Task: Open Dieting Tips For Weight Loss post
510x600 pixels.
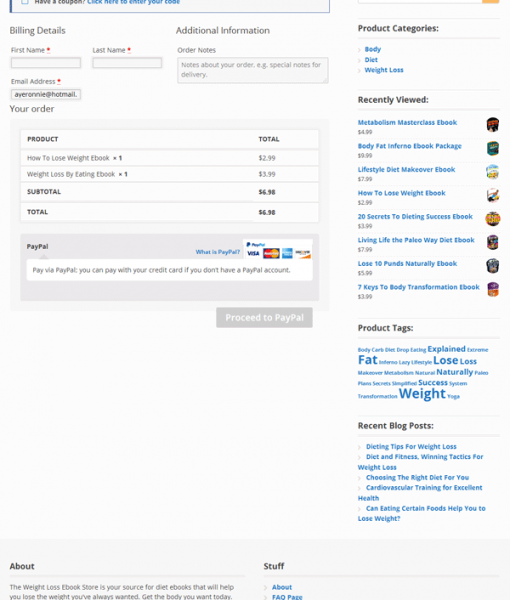Action: pos(411,447)
